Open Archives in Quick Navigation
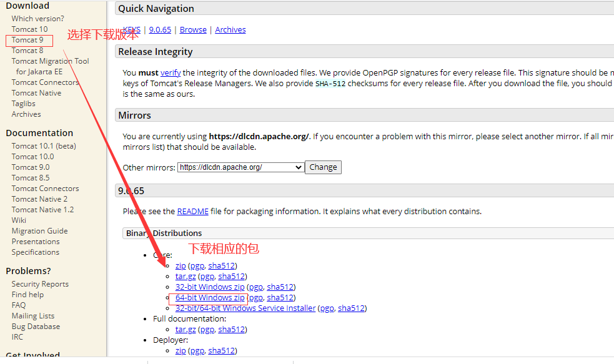The width and height of the screenshot is (614, 364). tap(230, 30)
